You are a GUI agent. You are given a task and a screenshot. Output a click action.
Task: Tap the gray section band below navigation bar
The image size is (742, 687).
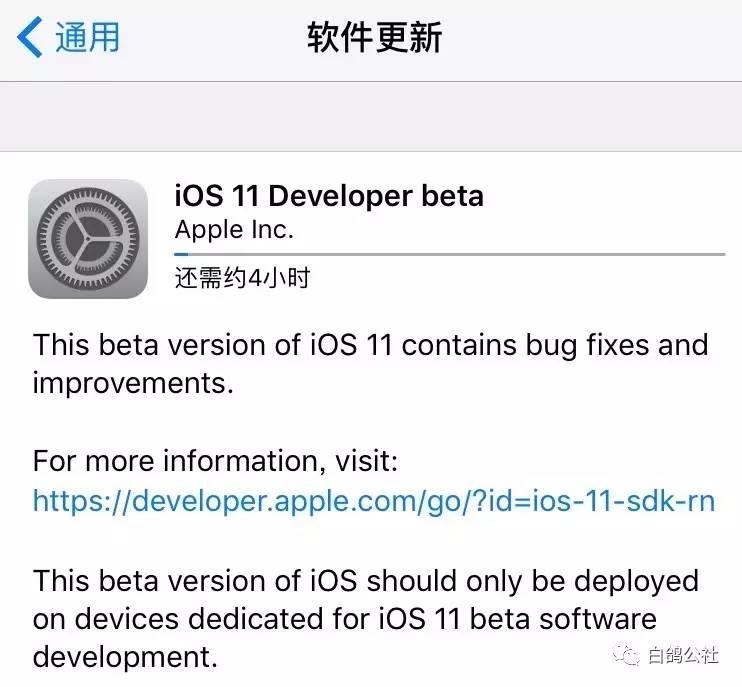point(371,116)
